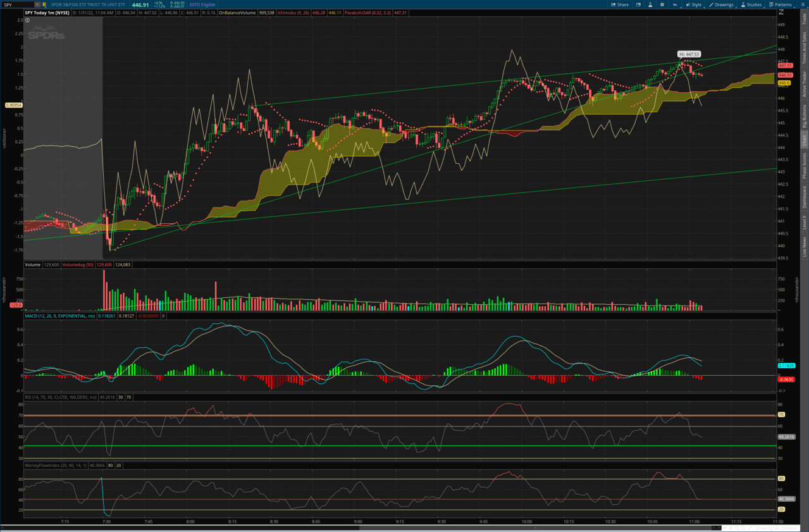Open the Live News side tab
809x532 pixels.
tap(805, 247)
